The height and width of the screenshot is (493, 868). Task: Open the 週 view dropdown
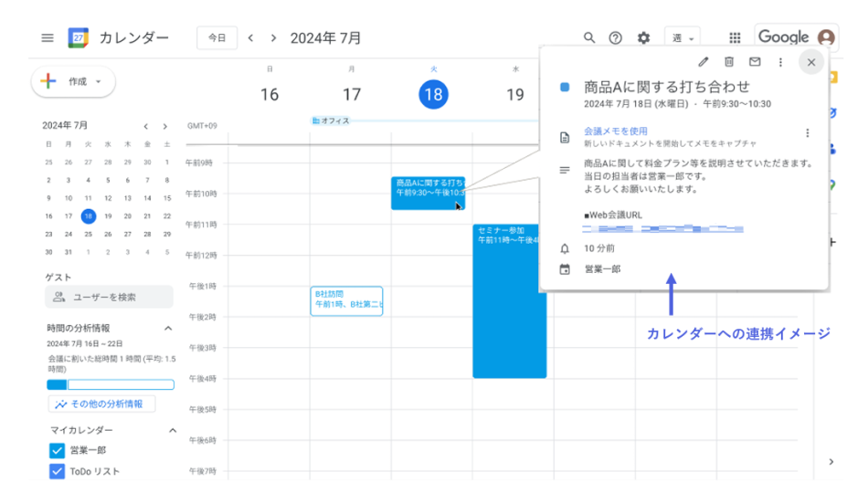[683, 37]
